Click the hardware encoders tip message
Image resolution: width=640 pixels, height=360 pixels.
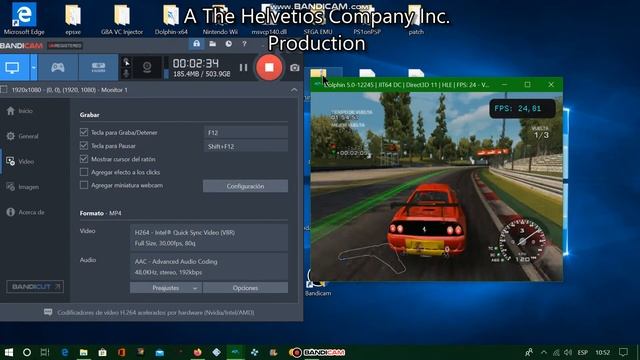coord(149,313)
